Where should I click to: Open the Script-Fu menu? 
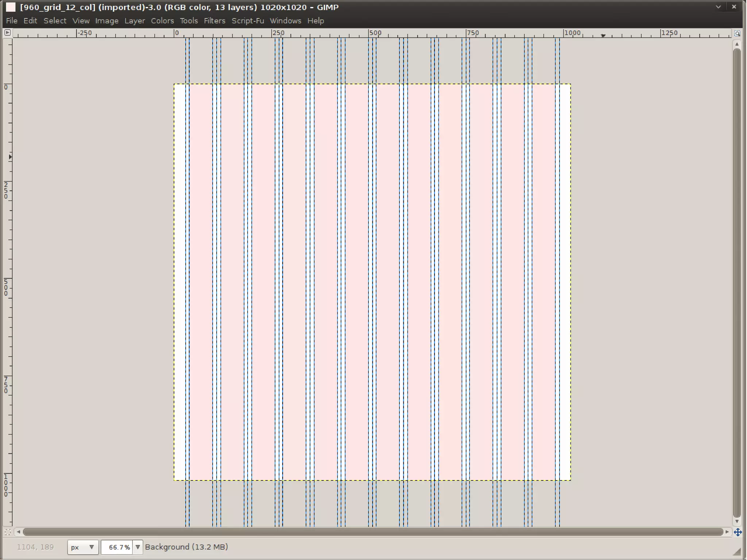coord(248,21)
